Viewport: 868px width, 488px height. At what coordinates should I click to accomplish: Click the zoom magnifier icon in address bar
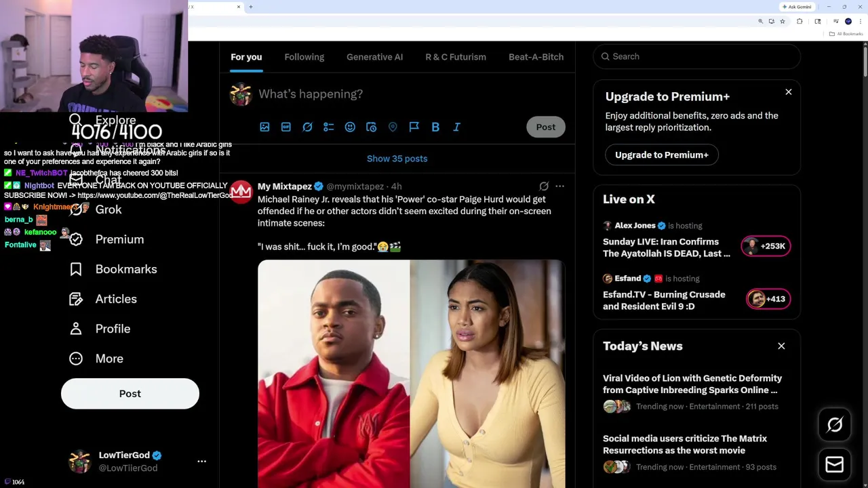[760, 22]
